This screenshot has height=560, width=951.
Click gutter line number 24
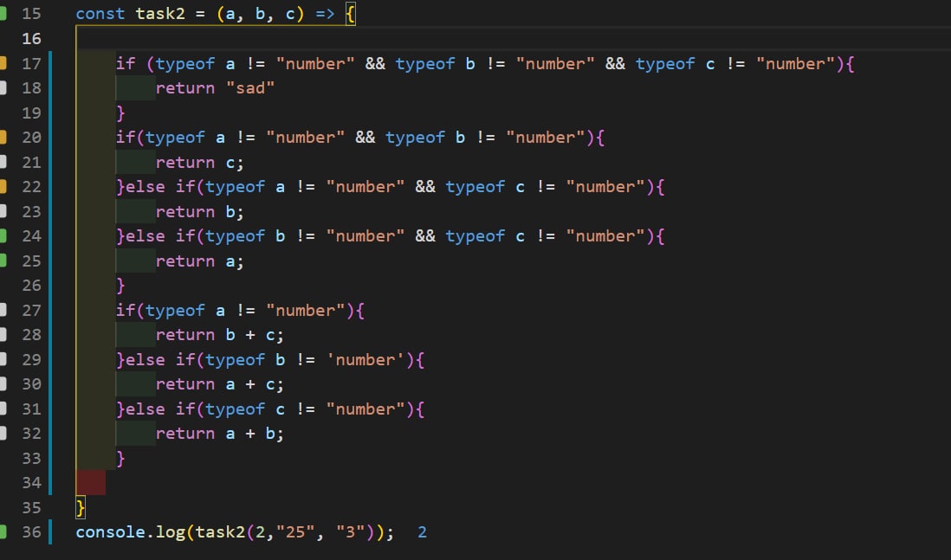click(31, 235)
